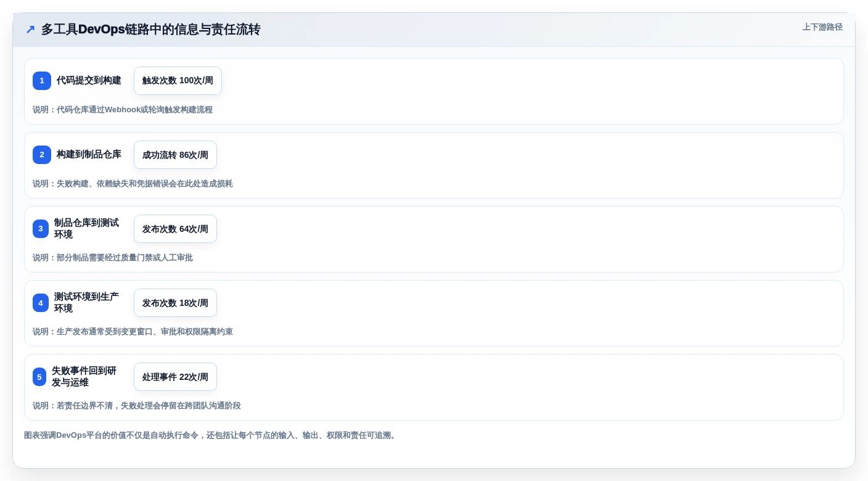Click the 上下游路径 label in the header
Viewport: 868px width, 481px height.
822,27
